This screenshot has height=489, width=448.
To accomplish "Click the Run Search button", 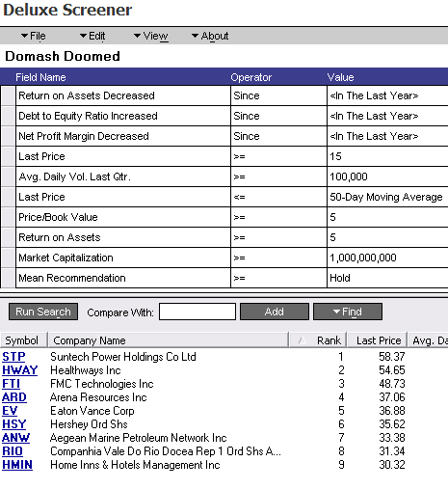I will pyautogui.click(x=43, y=312).
